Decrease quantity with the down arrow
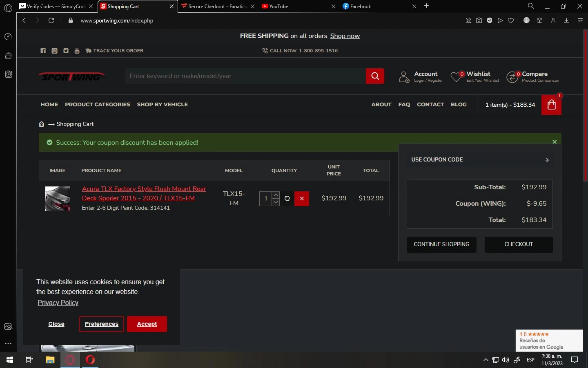588x368 pixels. click(276, 202)
